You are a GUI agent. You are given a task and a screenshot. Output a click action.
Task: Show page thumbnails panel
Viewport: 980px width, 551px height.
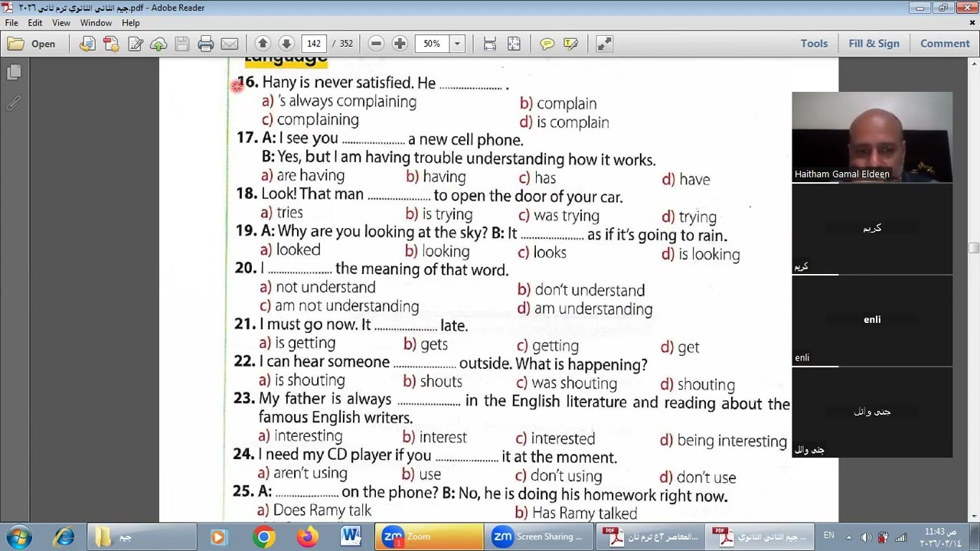tap(14, 72)
